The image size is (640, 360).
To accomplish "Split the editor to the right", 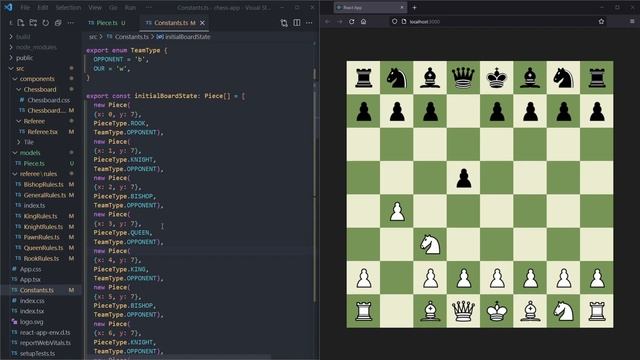I will pyautogui.click(x=297, y=23).
